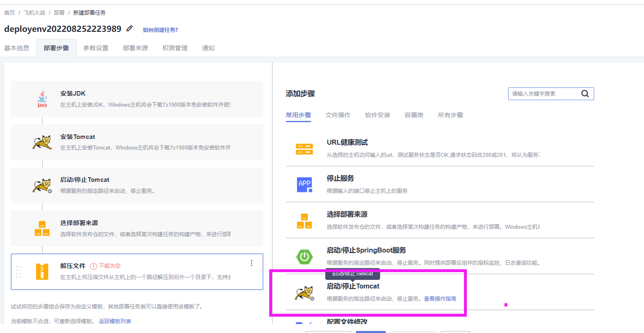Image resolution: width=644 pixels, height=333 pixels.
Task: Click the orange boxes icon in 添加步骤 panel
Action: point(304,221)
